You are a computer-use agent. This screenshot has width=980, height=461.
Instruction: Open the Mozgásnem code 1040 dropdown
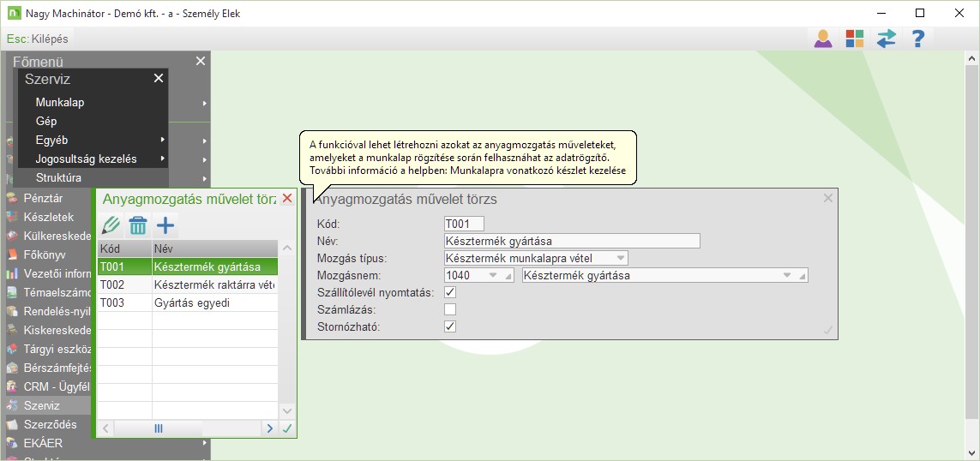[492, 275]
